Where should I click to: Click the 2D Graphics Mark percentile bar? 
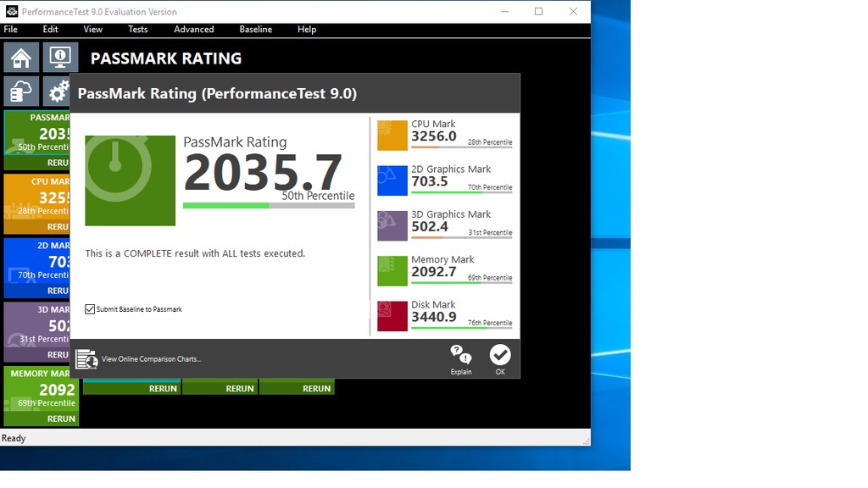pos(462,192)
